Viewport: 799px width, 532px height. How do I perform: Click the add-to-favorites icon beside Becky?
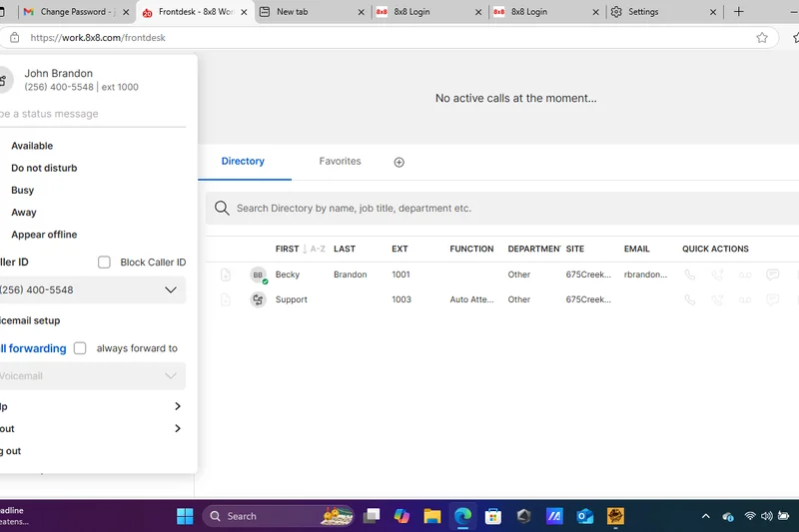226,274
